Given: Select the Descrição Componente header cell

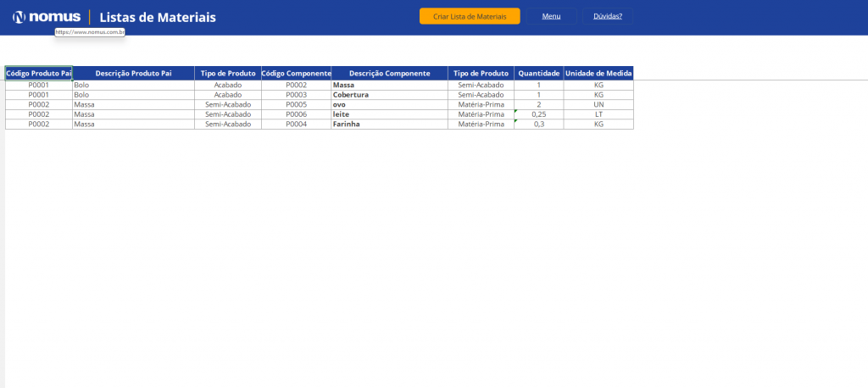Looking at the screenshot, I should 389,74.
